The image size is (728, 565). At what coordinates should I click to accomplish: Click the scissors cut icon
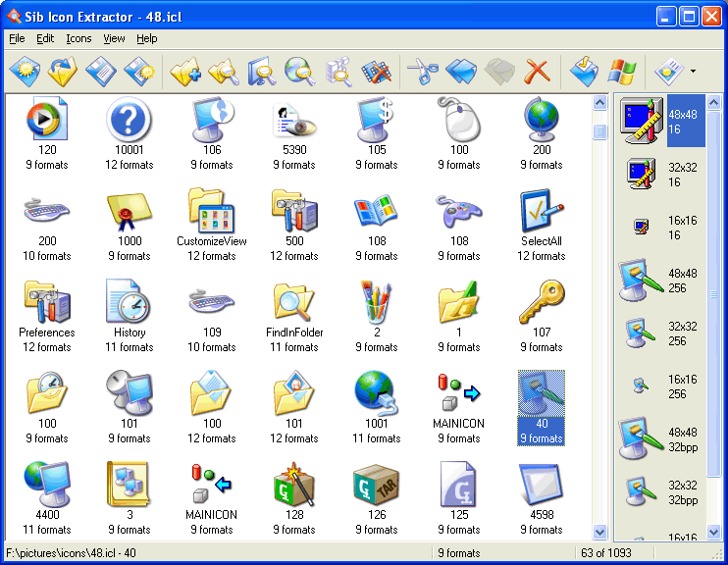423,72
